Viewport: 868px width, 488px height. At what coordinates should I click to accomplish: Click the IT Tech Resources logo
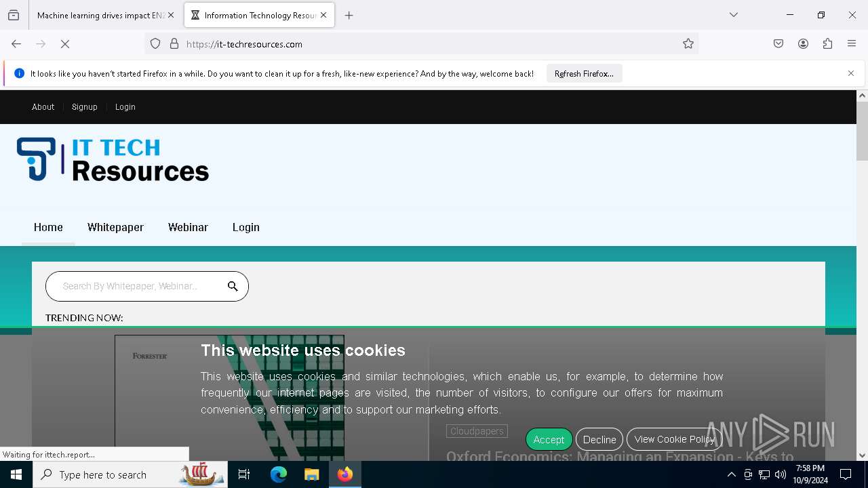point(113,160)
